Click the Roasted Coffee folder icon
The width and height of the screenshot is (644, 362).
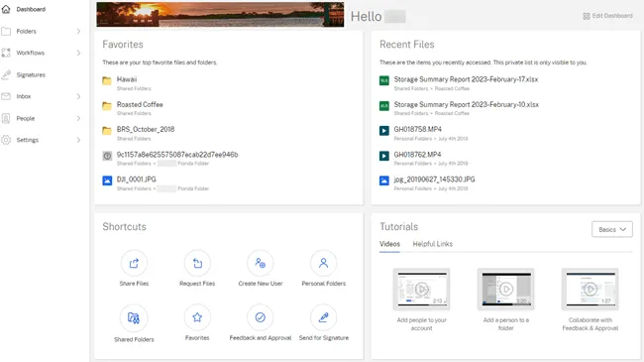tap(107, 106)
